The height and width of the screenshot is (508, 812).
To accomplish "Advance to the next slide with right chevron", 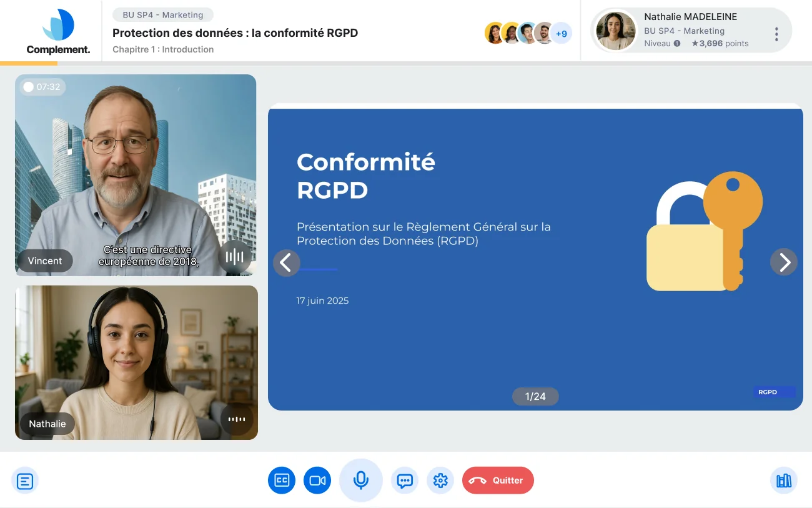I will [x=784, y=262].
